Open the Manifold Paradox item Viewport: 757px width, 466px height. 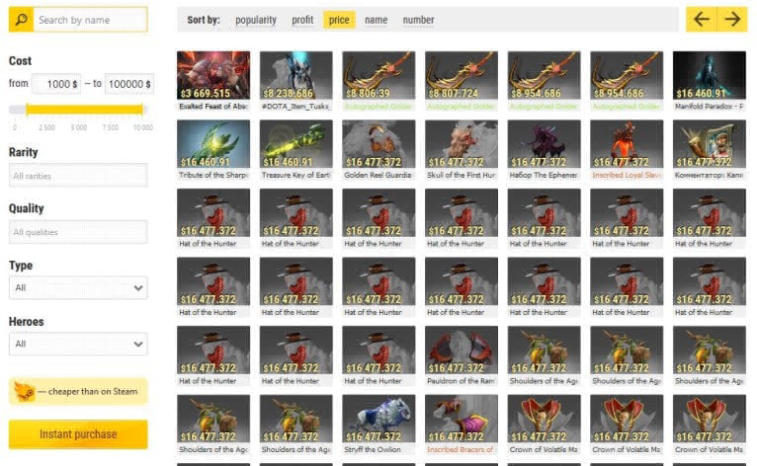709,81
